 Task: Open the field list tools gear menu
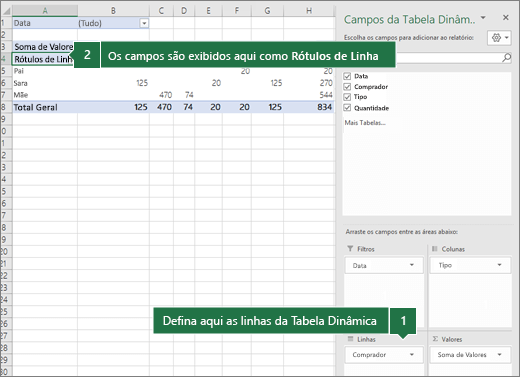point(499,38)
